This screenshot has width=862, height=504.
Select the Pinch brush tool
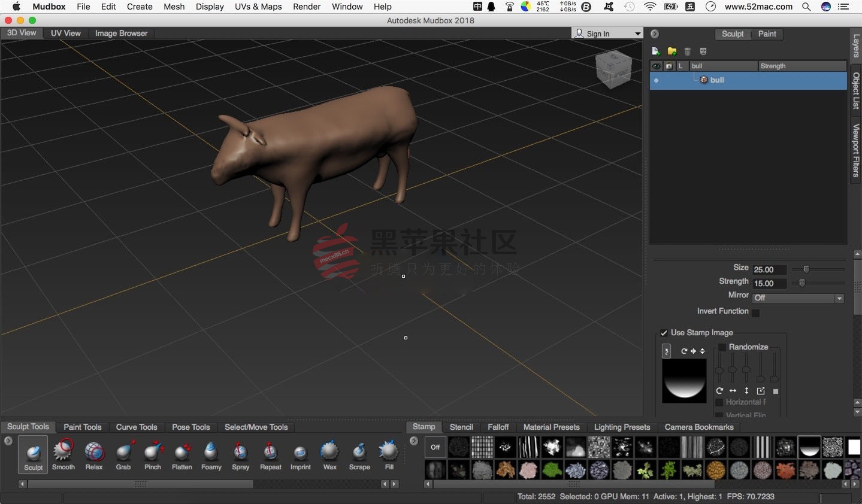click(x=153, y=455)
